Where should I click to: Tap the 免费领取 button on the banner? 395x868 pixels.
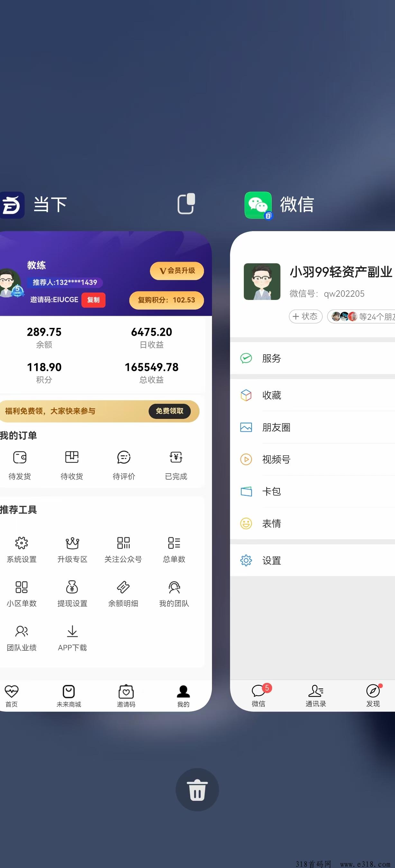[x=170, y=411]
